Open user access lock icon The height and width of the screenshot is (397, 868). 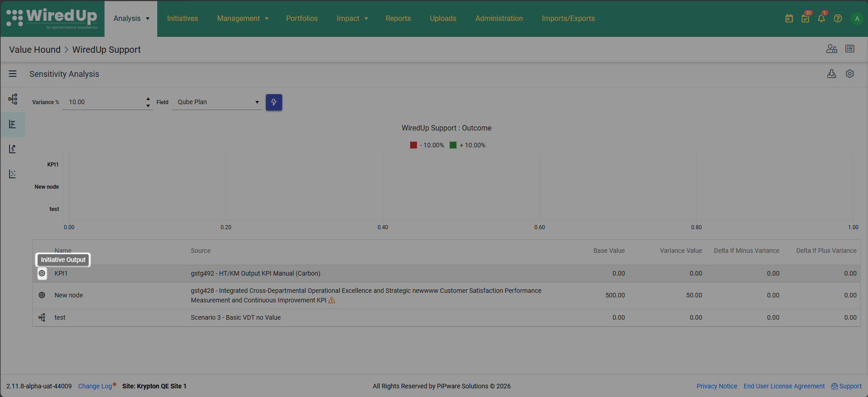click(x=832, y=49)
